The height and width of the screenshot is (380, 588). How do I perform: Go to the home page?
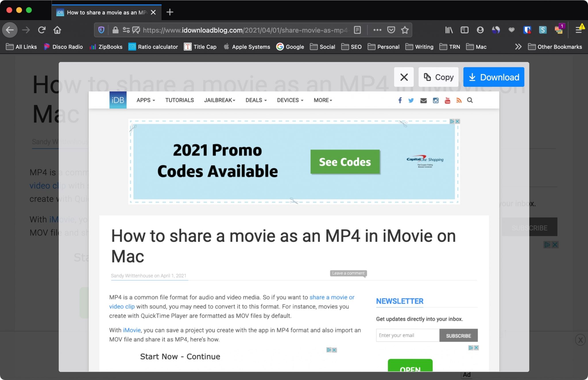(57, 30)
